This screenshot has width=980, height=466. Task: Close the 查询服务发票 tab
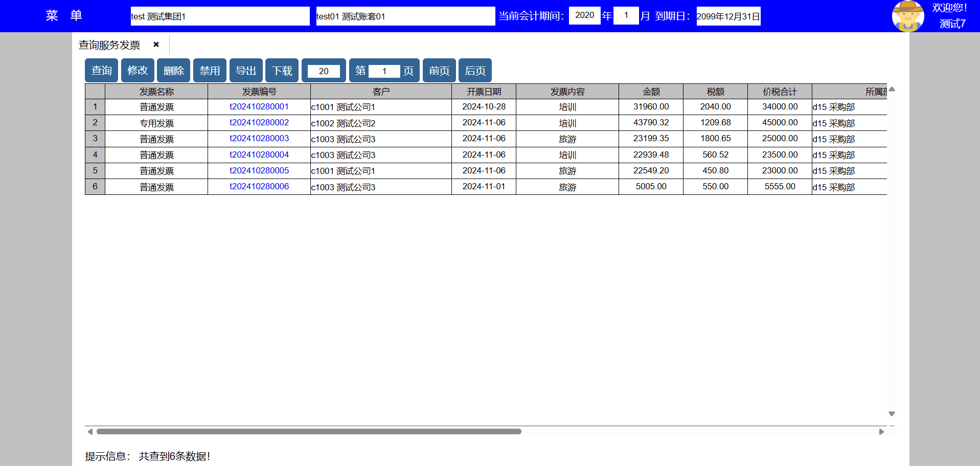point(156,45)
